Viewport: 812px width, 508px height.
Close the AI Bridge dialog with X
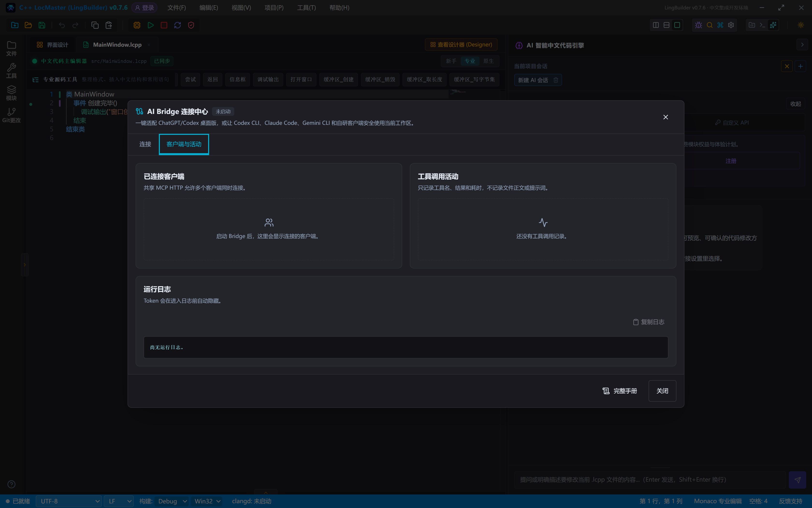coord(666,117)
